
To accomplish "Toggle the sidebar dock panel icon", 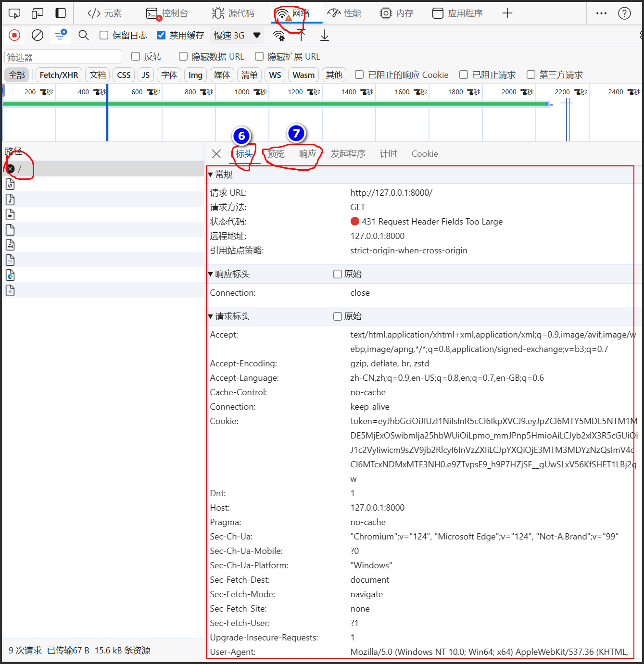I will [61, 13].
